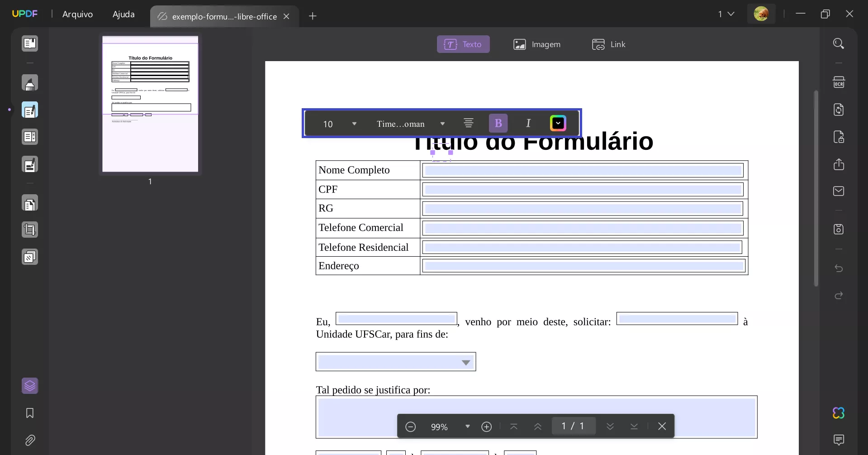Open the Protect with password tool
Image resolution: width=868 pixels, height=455 pixels.
[839, 137]
